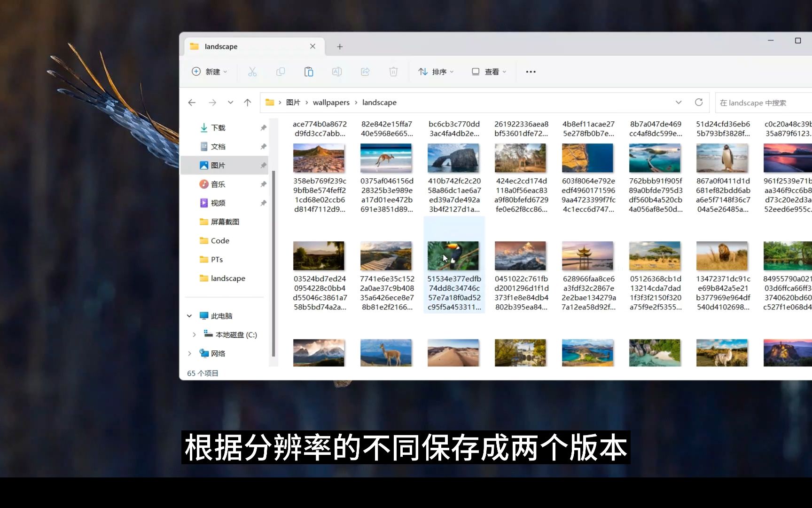Click the 65 个项目 status text
The width and height of the screenshot is (812, 508).
pos(203,373)
